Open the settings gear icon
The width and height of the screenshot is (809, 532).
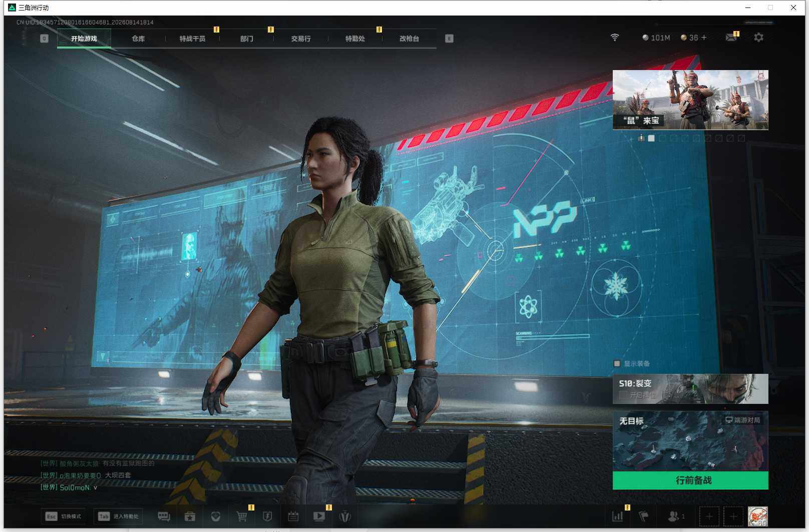758,38
